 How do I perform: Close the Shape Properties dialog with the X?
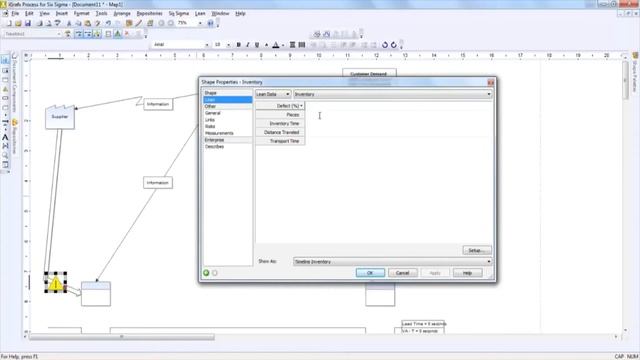pos(490,82)
